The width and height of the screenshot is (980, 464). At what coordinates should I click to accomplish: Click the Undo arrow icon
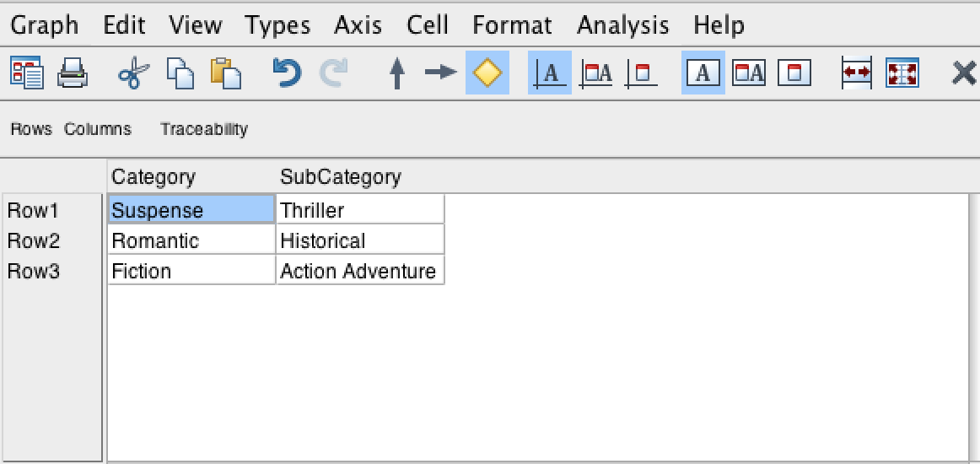click(x=287, y=73)
